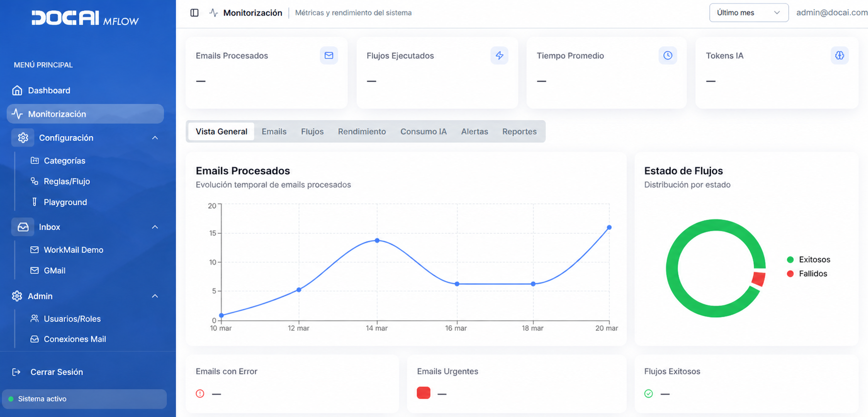The height and width of the screenshot is (417, 868).
Task: Open the Consumo IA tab
Action: pyautogui.click(x=423, y=131)
